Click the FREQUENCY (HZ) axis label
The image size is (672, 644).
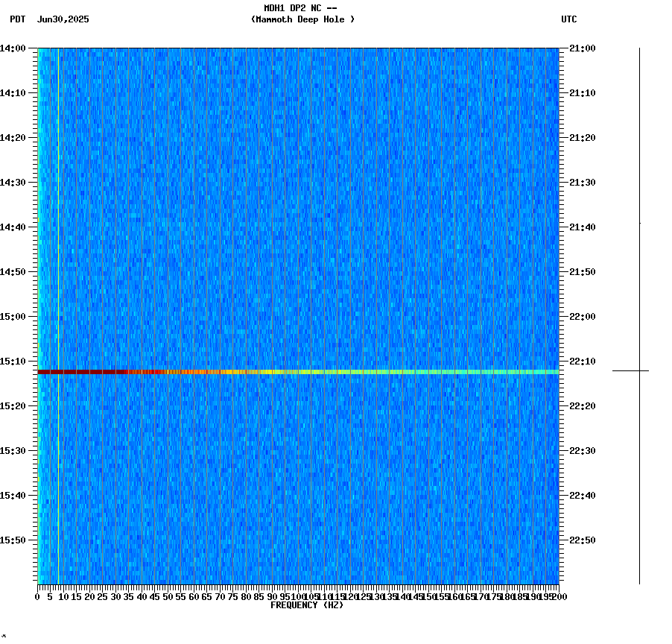point(308,606)
